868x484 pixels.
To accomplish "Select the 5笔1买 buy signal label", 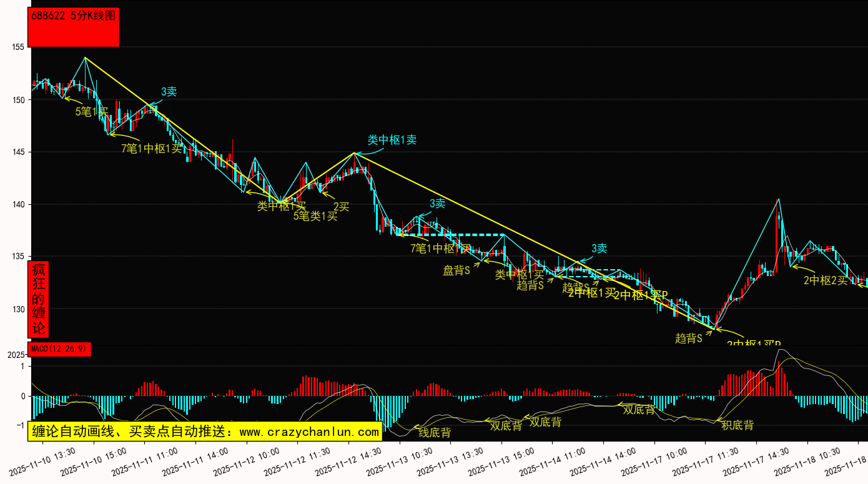I will (x=91, y=112).
